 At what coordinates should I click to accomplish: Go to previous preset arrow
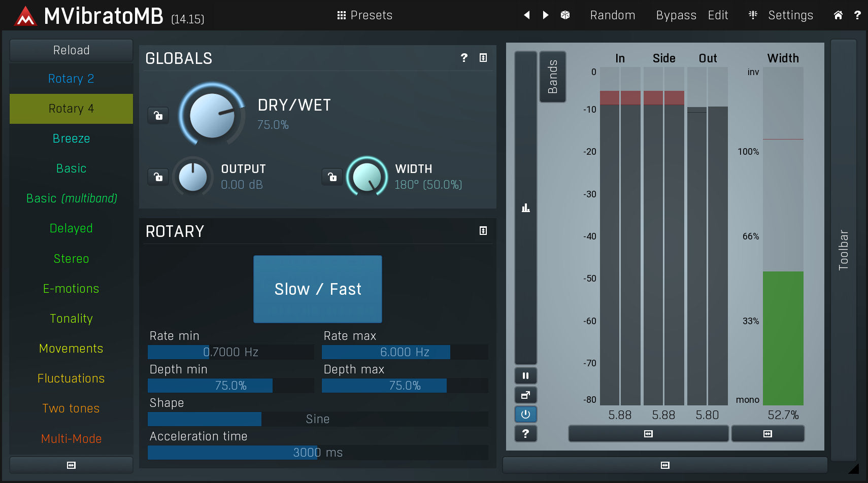click(x=527, y=15)
